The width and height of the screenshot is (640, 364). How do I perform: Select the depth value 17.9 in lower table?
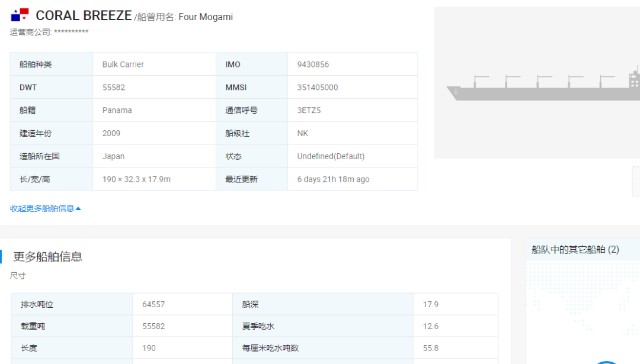(431, 304)
